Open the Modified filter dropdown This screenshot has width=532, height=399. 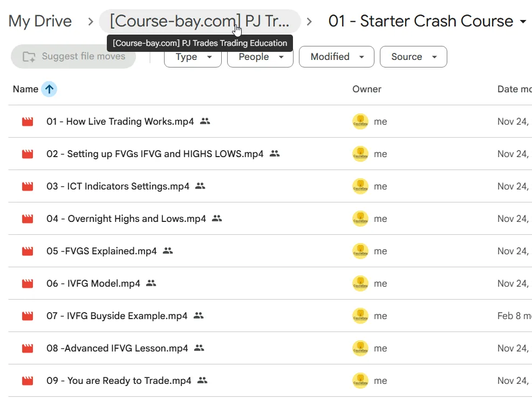[x=337, y=57]
